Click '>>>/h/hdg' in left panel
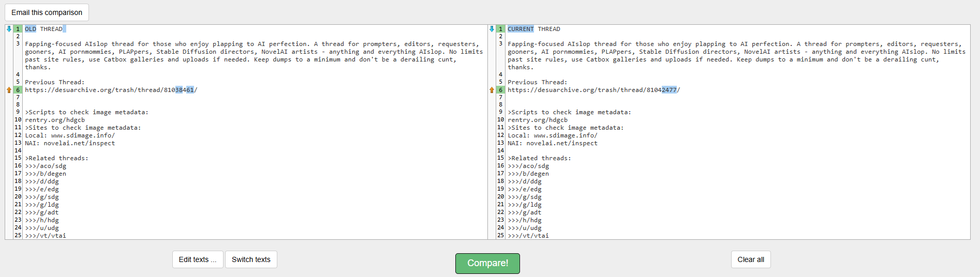Image resolution: width=980 pixels, height=277 pixels. pyautogui.click(x=42, y=220)
